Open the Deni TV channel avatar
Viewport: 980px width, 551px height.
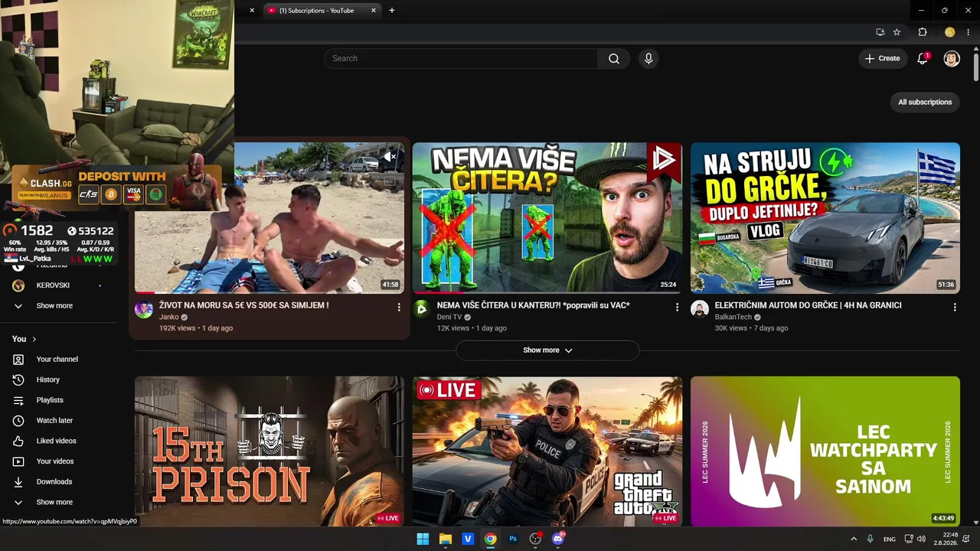(x=422, y=308)
